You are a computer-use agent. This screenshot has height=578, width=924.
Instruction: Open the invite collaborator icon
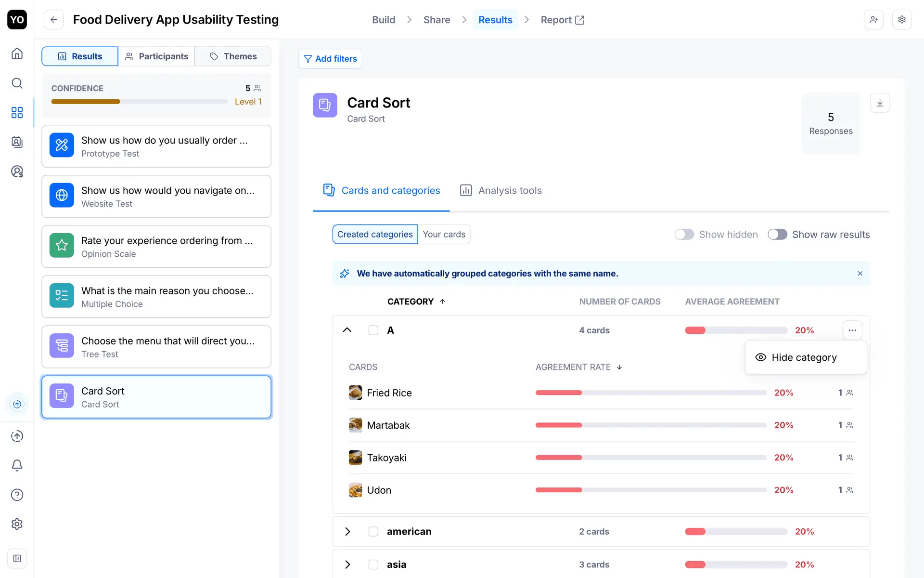[873, 20]
